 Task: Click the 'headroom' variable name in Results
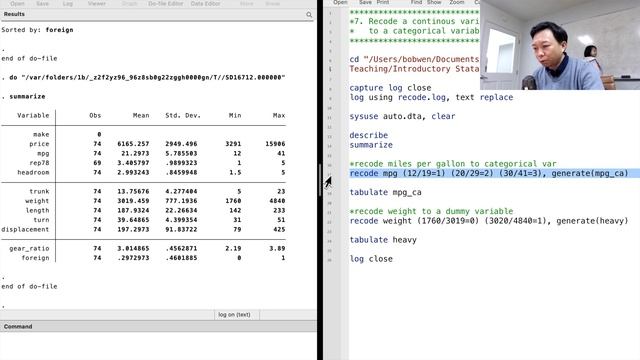pos(33,172)
